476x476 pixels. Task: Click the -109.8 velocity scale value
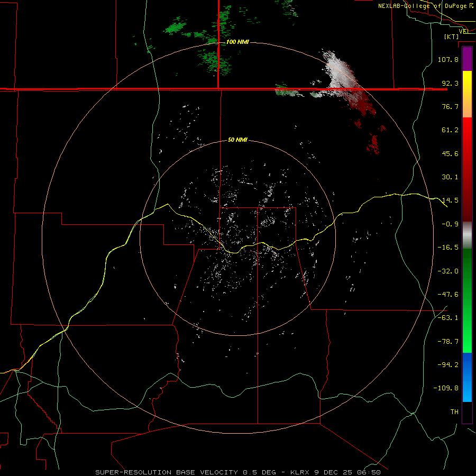tap(446, 388)
